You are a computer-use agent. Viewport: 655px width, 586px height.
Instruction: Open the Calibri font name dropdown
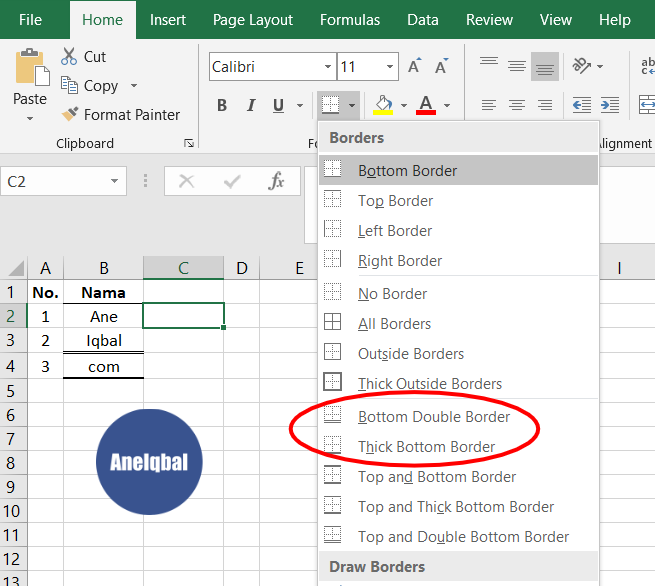point(328,66)
